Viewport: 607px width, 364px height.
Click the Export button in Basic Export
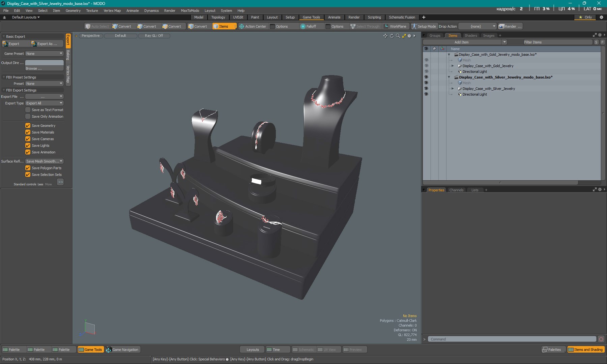(x=15, y=44)
